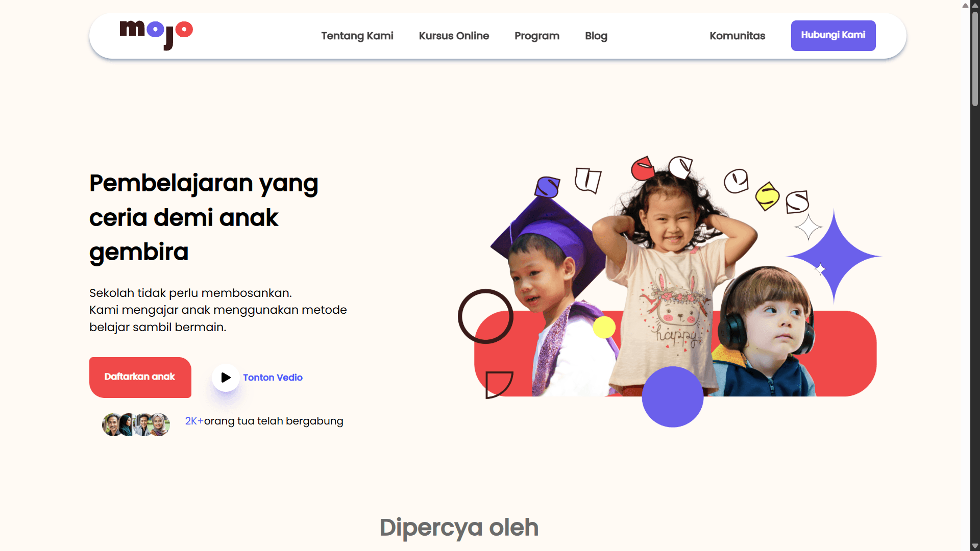The width and height of the screenshot is (980, 551).
Task: Click the purple circle below the children
Action: (x=673, y=396)
